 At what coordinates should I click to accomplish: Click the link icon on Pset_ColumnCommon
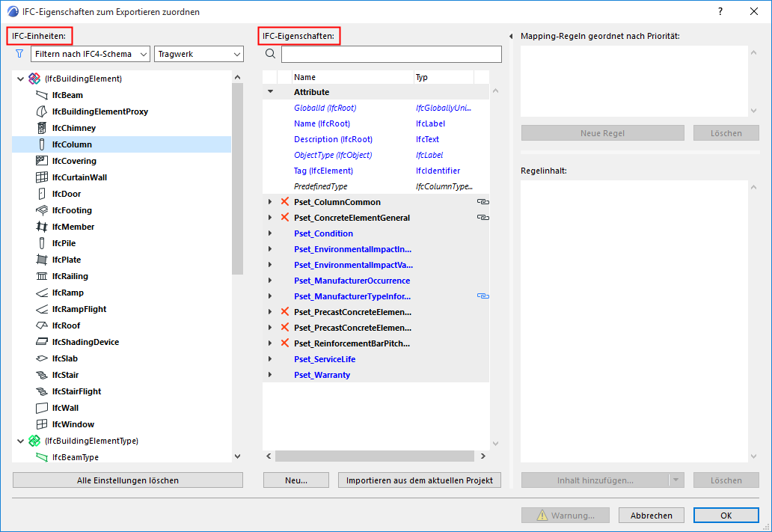pos(483,201)
